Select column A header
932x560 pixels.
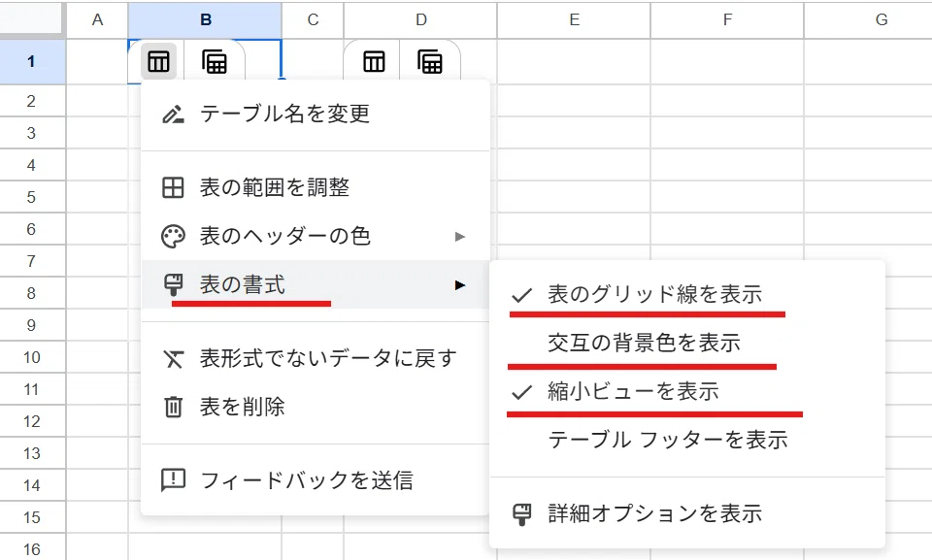point(97,20)
